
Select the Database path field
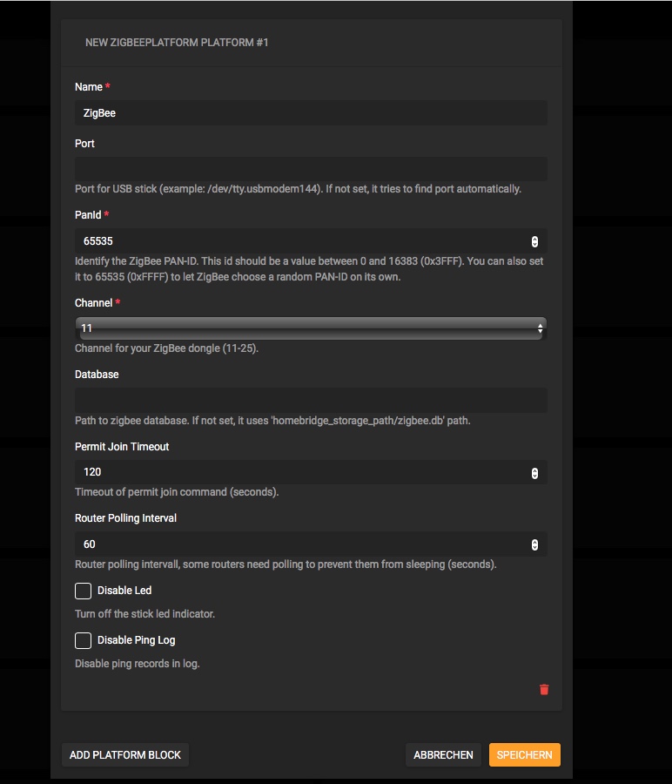310,400
